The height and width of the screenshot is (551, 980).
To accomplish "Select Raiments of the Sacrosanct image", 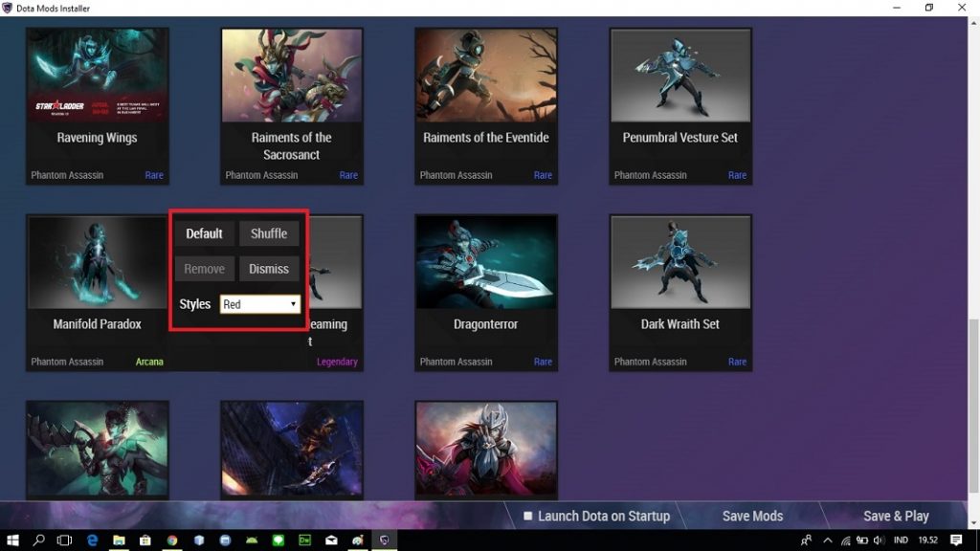I will point(292,75).
